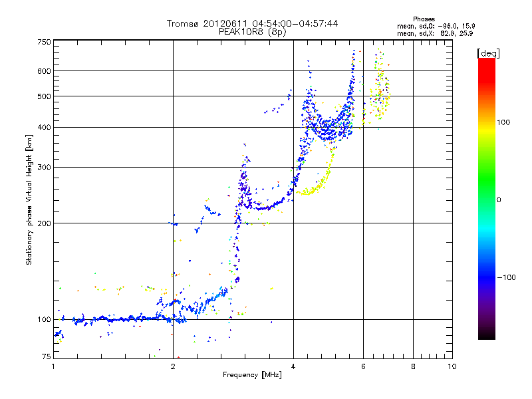
Task: Click the title 'Tromsø 20120611 04:54:00-04:57:44'
Action: (x=252, y=23)
